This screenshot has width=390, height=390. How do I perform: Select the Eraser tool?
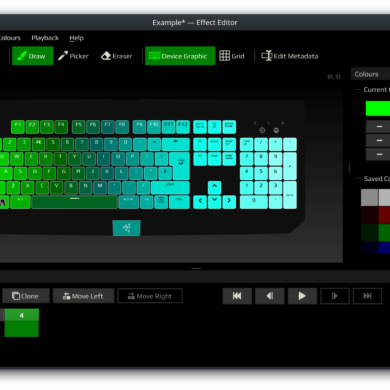point(117,56)
